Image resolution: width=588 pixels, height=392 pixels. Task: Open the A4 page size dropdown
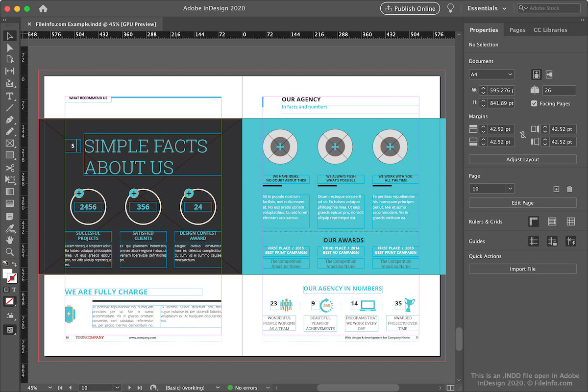(x=491, y=74)
